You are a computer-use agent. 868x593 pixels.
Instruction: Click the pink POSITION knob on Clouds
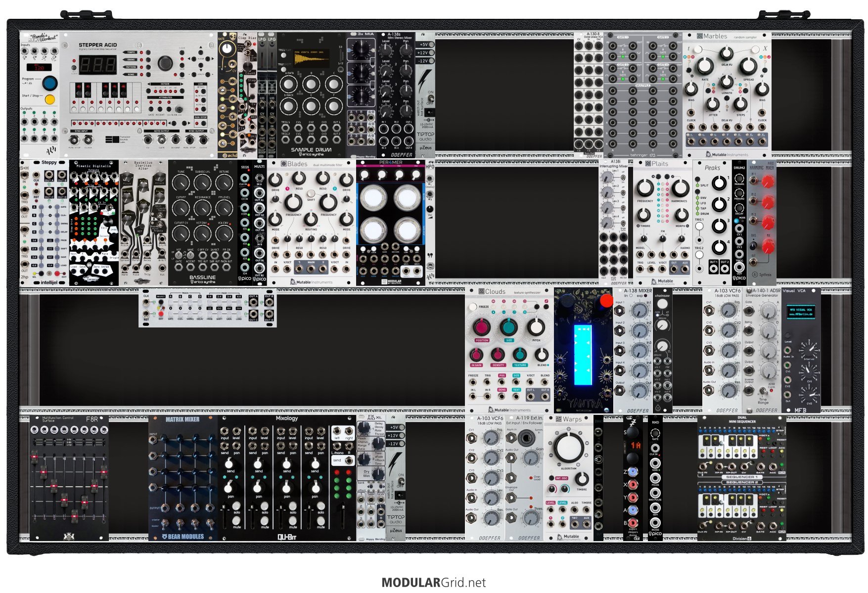click(x=482, y=327)
